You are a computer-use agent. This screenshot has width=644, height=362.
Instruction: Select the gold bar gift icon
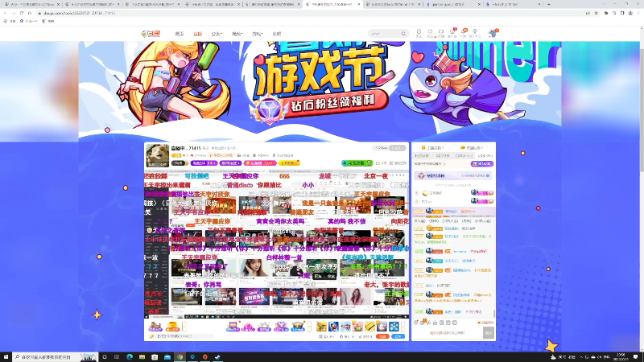[369, 327]
